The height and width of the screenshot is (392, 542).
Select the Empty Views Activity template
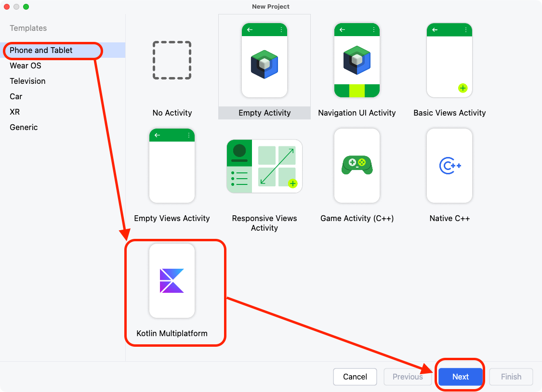click(x=172, y=166)
